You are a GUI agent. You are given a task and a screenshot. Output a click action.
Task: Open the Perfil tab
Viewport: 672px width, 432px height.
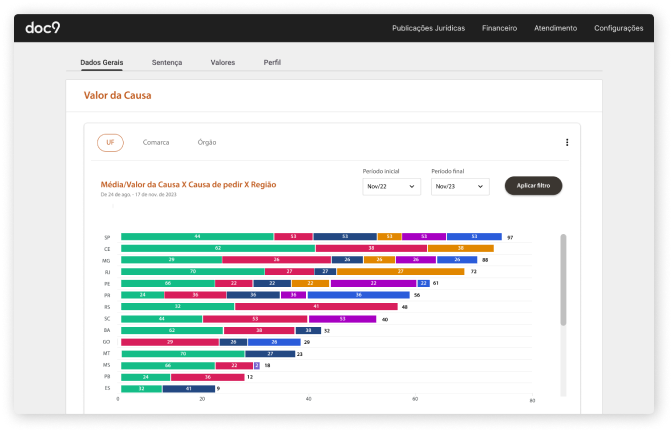pos(272,63)
